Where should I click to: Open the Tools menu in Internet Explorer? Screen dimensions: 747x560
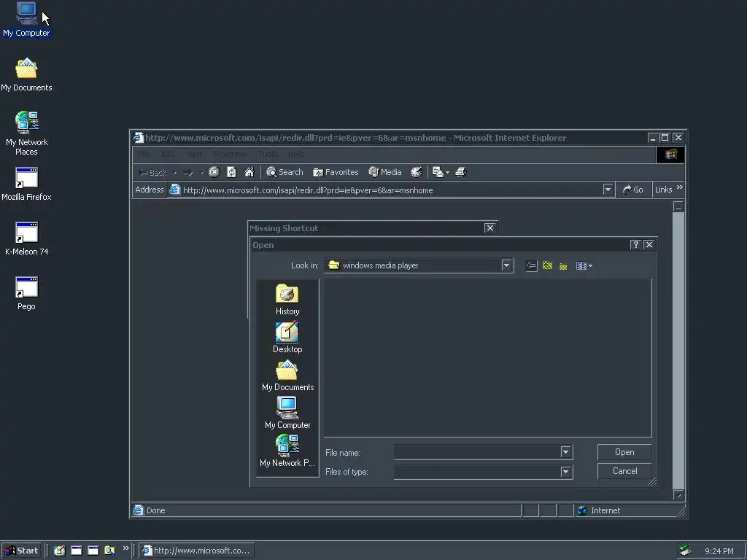(268, 155)
